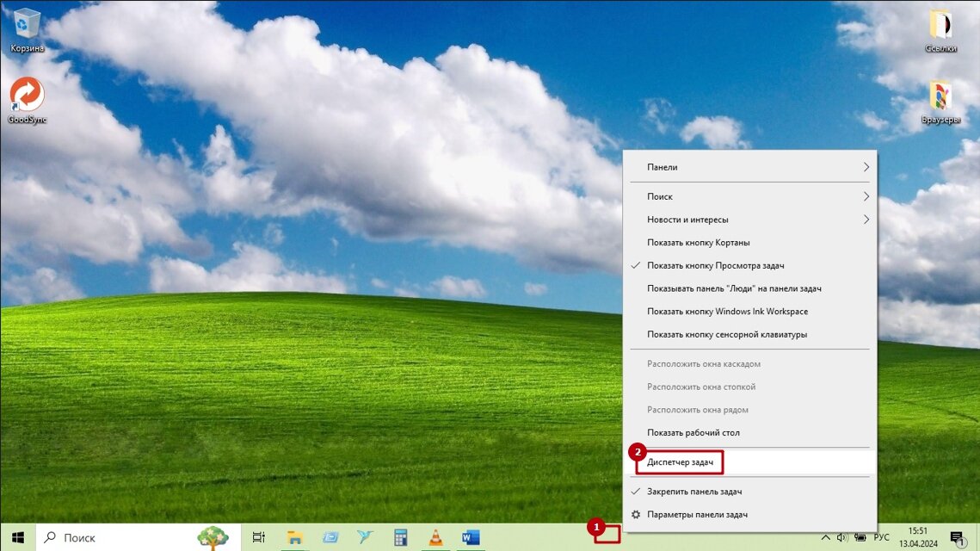The image size is (980, 551).
Task: Expand the Поиск submenu
Action: pos(750,196)
